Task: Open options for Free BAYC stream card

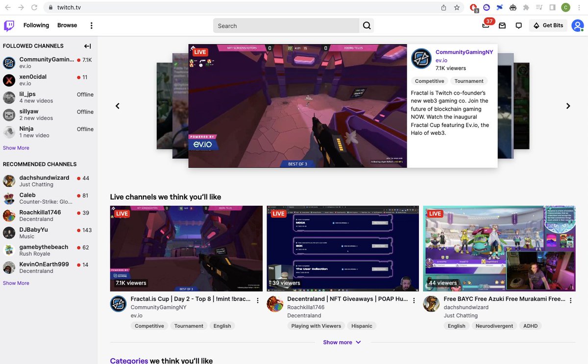Action: 571,300
